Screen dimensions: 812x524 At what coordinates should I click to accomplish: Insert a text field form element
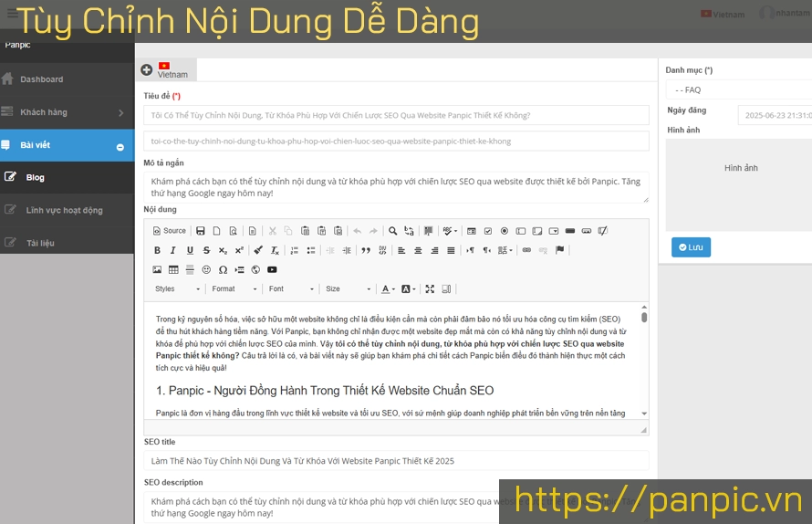click(x=521, y=231)
